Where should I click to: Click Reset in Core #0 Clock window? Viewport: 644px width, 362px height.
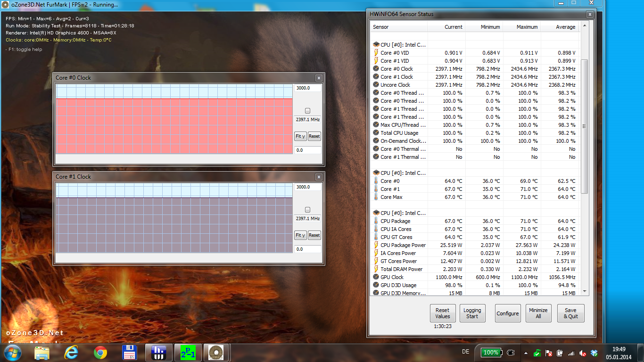tap(314, 136)
